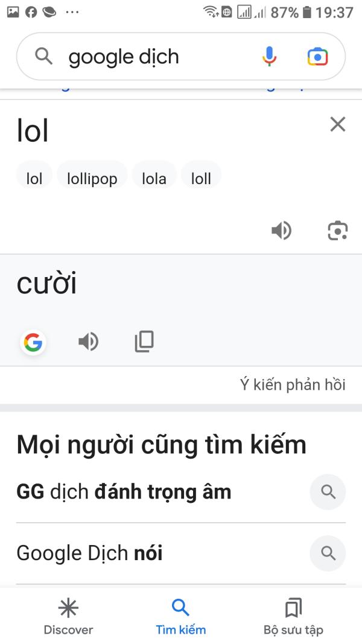Translate using camera icon in source box
The image size is (362, 644).
pyautogui.click(x=338, y=231)
